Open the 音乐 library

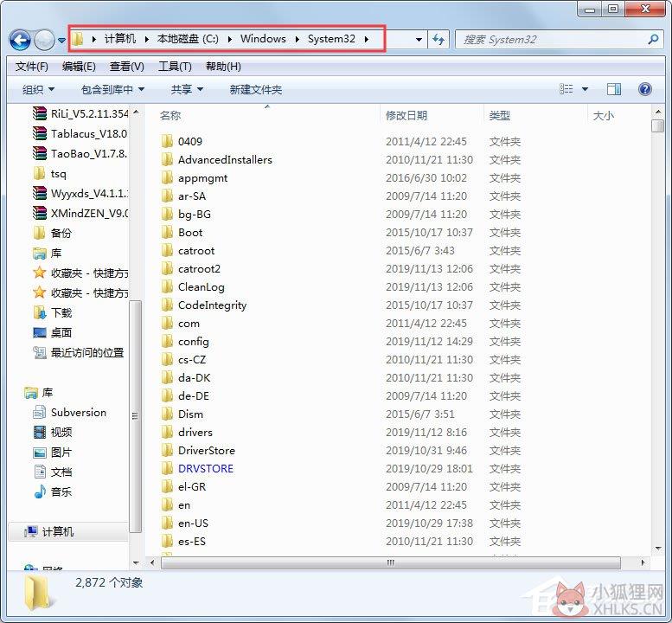click(52, 491)
